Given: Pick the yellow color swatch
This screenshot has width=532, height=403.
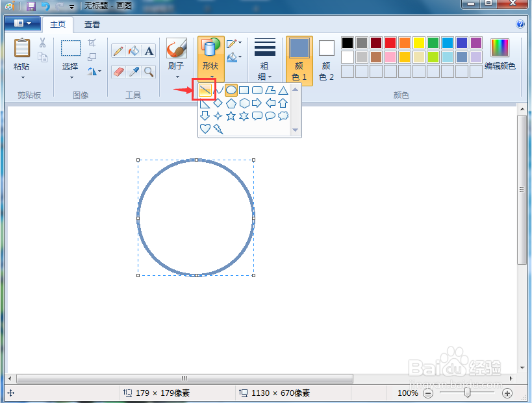Looking at the screenshot, I should 419,43.
